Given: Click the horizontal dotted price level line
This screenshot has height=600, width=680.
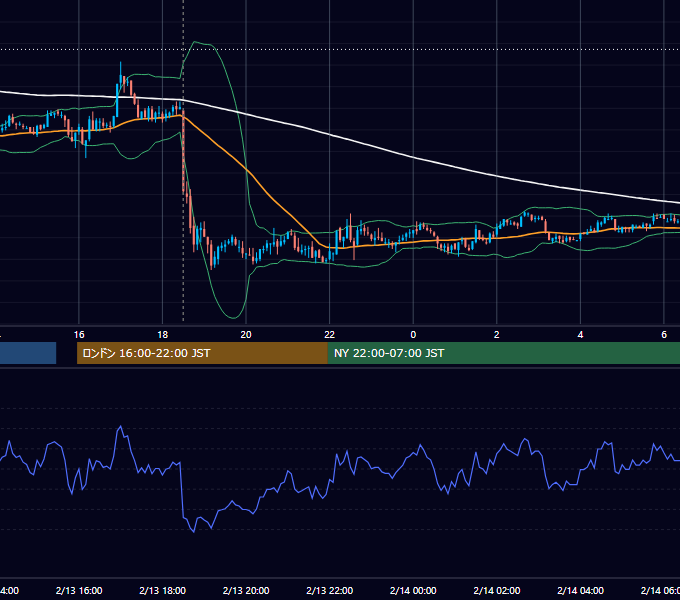Looking at the screenshot, I should click(x=340, y=49).
